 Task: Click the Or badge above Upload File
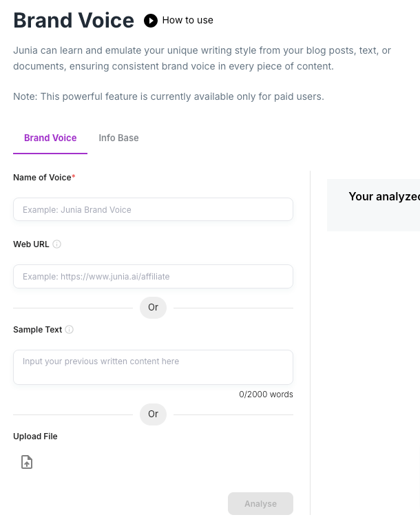coord(153,414)
